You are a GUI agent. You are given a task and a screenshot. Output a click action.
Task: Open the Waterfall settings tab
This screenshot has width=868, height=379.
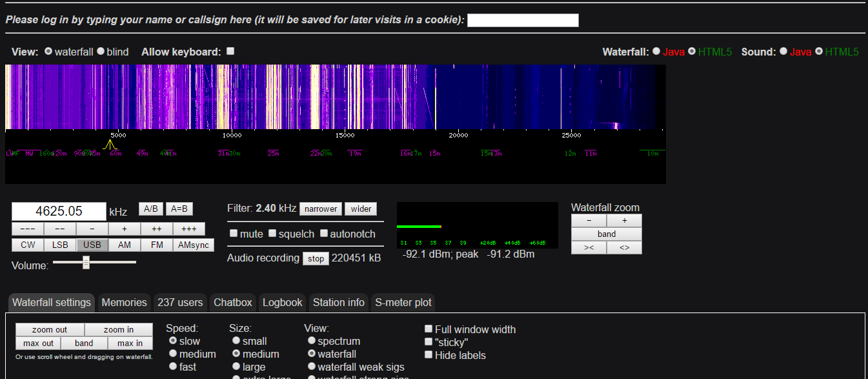pyautogui.click(x=52, y=302)
